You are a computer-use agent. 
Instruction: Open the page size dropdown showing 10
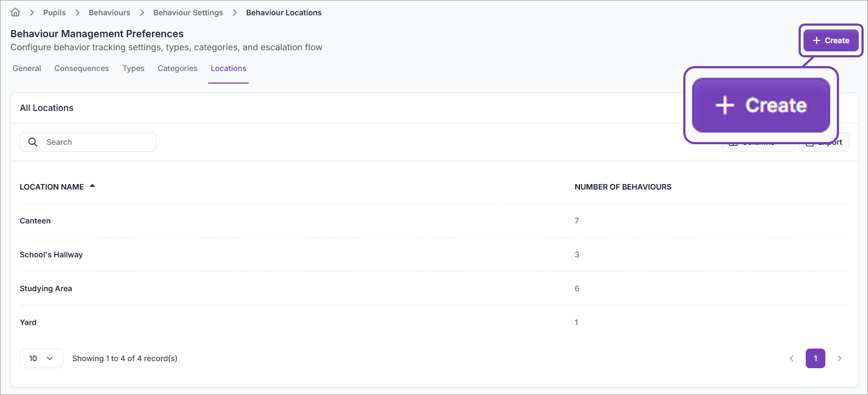coord(41,358)
